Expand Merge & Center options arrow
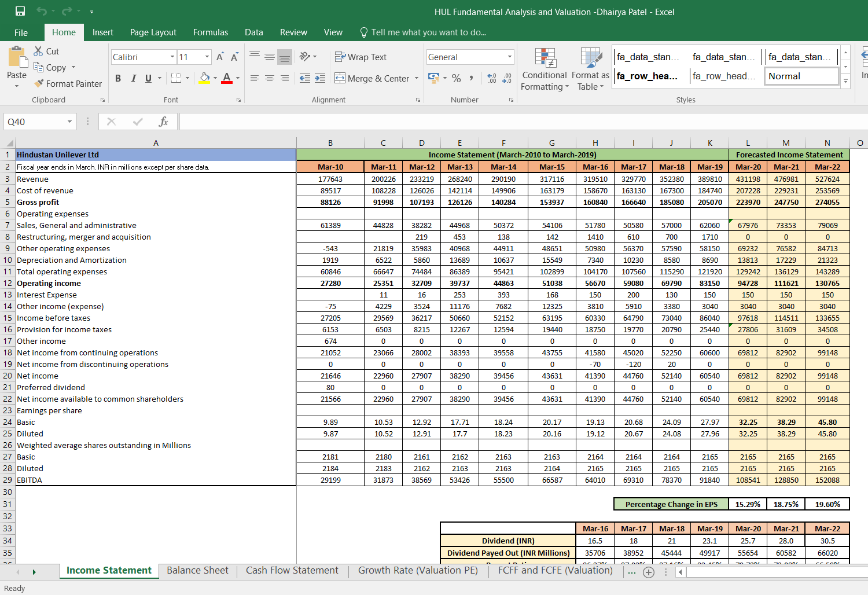The height and width of the screenshot is (595, 868). point(417,78)
